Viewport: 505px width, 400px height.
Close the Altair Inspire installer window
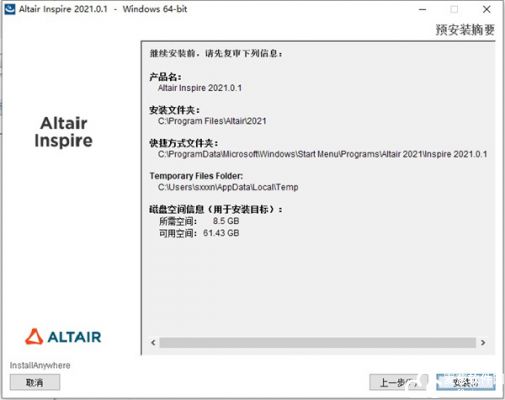click(x=486, y=9)
